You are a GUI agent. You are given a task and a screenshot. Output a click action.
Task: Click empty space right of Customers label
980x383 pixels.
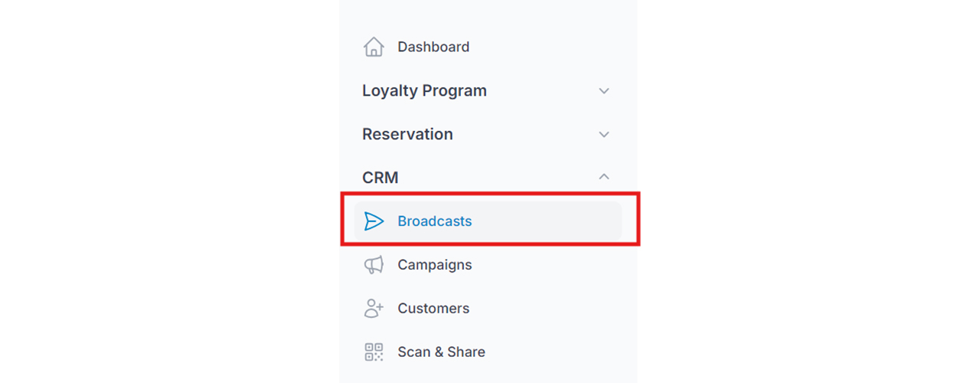(x=547, y=309)
